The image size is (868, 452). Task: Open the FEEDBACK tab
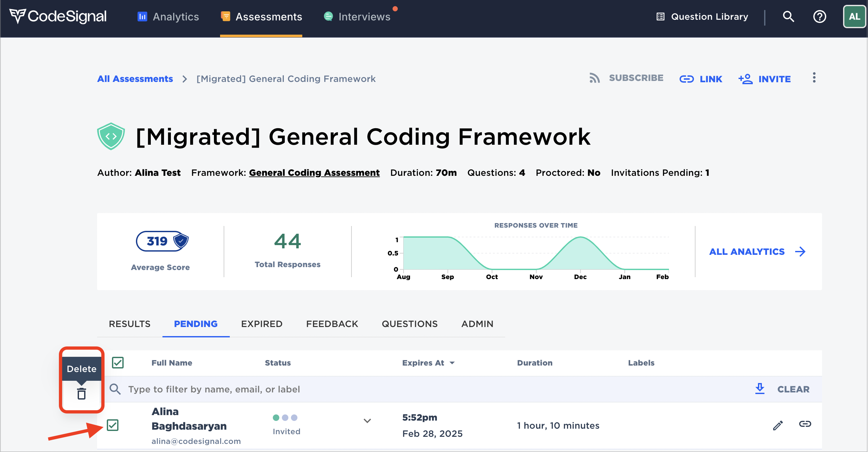pos(332,324)
